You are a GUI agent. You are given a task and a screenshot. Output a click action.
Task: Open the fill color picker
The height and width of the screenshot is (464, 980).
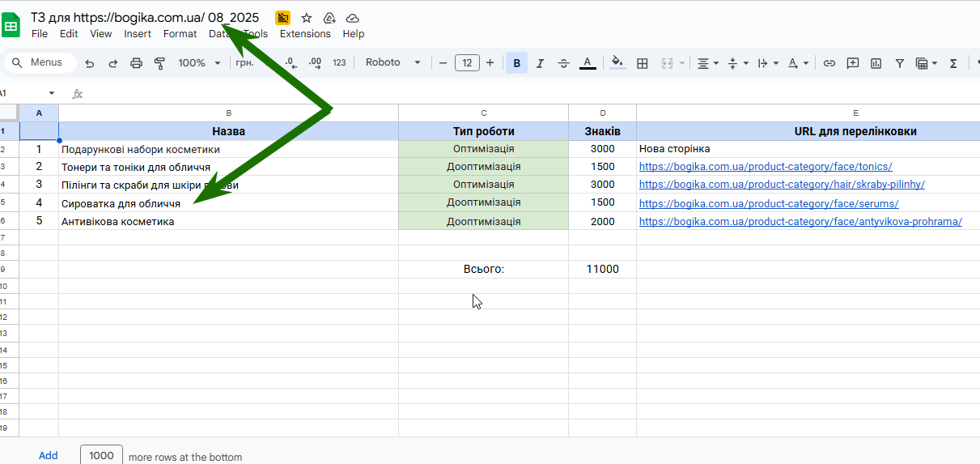[x=617, y=63]
